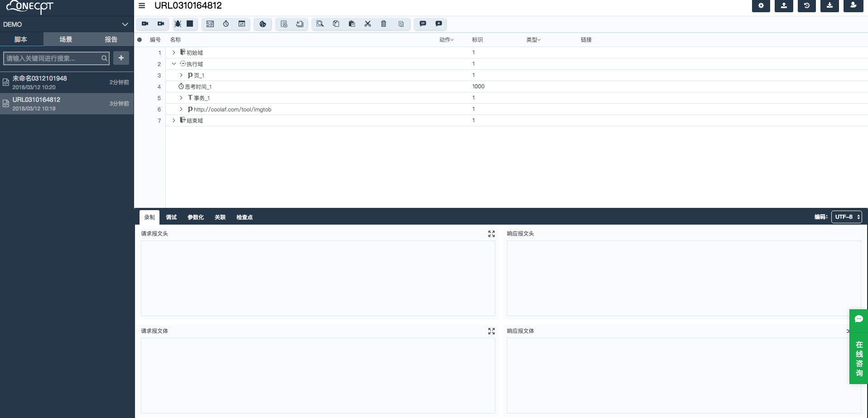The image size is (868, 418).
Task: Click the upload icon in top bar
Action: point(784,6)
